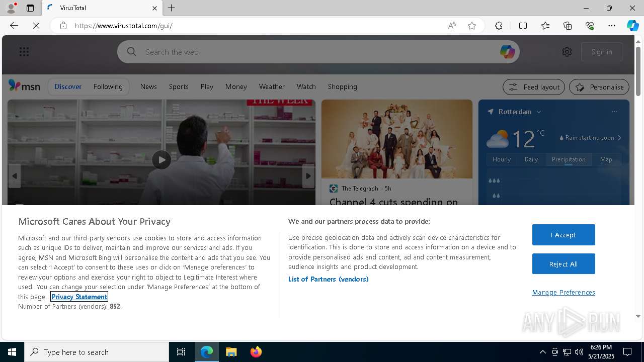Activate Read aloud icon
Viewport: 644px width, 362px height.
coord(452,26)
